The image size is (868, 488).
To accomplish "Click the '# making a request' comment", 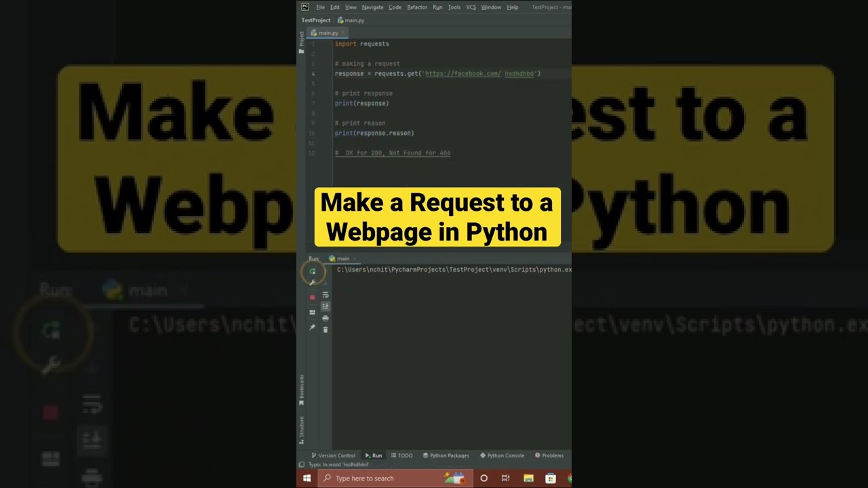I will (x=367, y=64).
